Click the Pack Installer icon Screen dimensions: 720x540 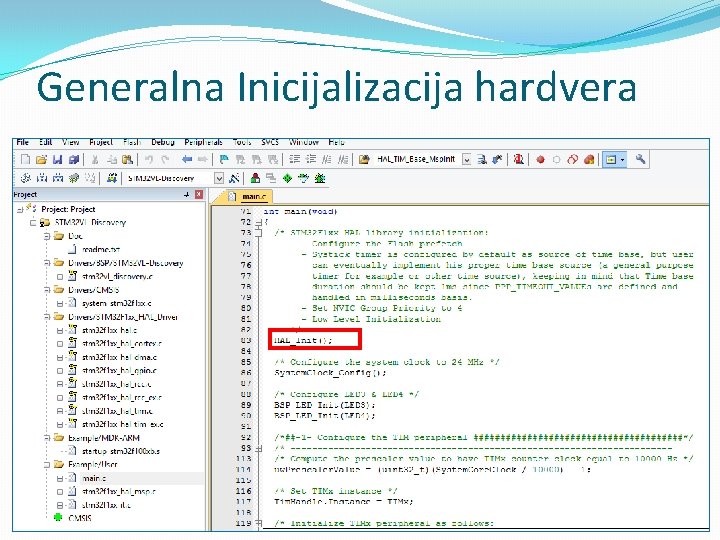[x=320, y=178]
